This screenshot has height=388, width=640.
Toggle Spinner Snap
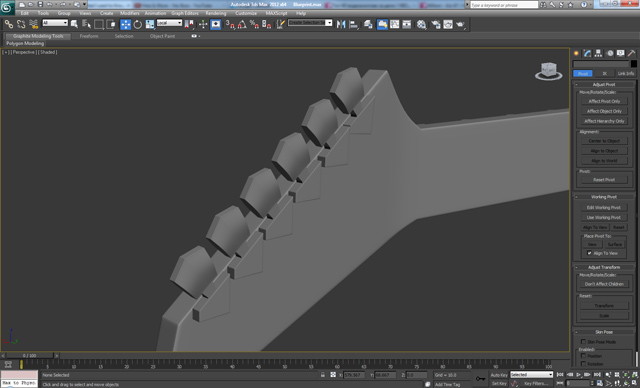tap(266, 24)
